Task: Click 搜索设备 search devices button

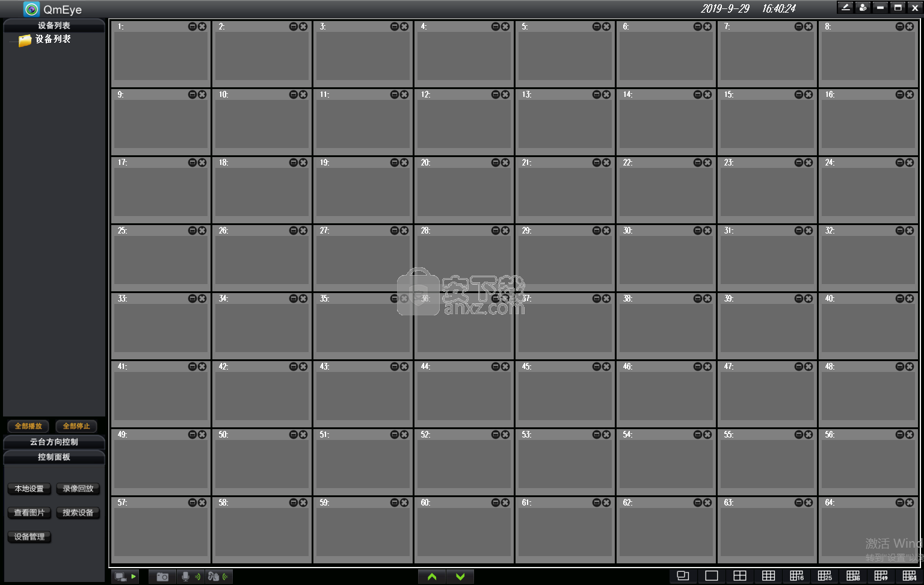Action: (x=78, y=513)
